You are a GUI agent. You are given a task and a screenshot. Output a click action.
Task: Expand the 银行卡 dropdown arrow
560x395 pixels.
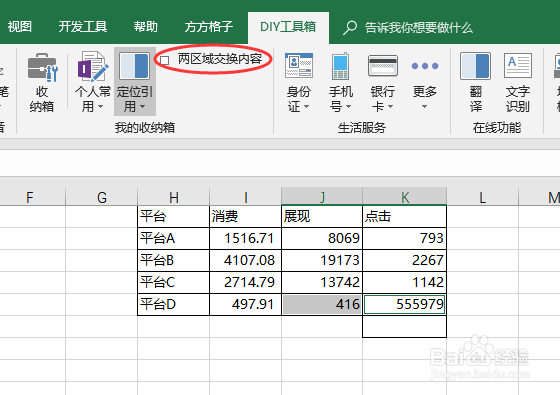point(390,106)
